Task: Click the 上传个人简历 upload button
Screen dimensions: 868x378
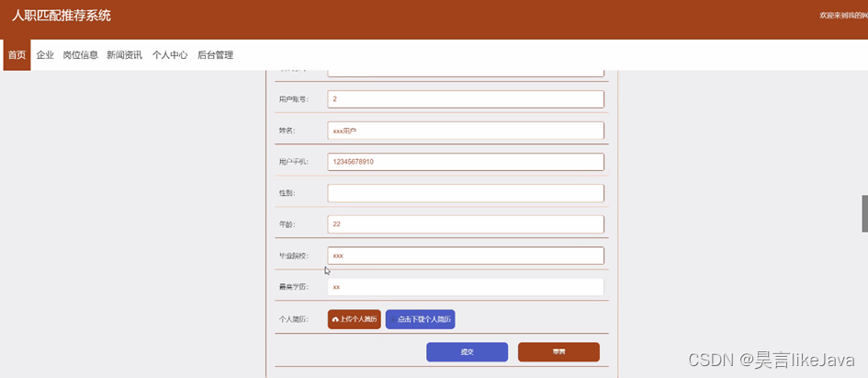Action: click(355, 319)
